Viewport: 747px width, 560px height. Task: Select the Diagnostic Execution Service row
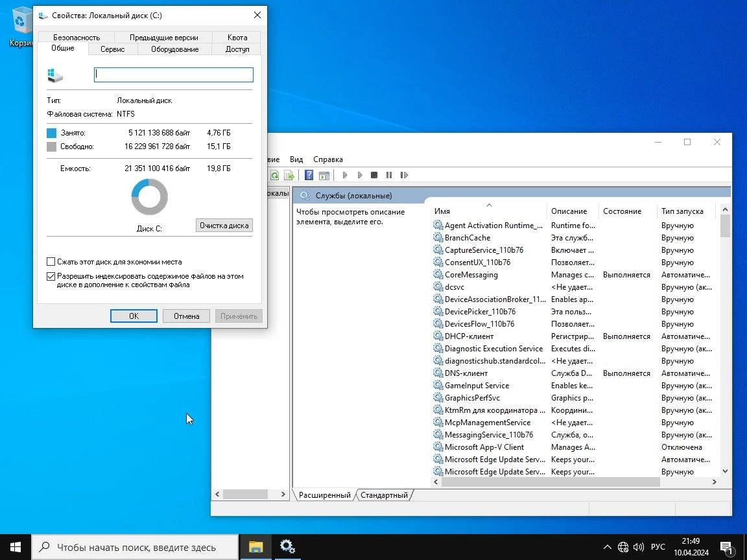[574, 349]
